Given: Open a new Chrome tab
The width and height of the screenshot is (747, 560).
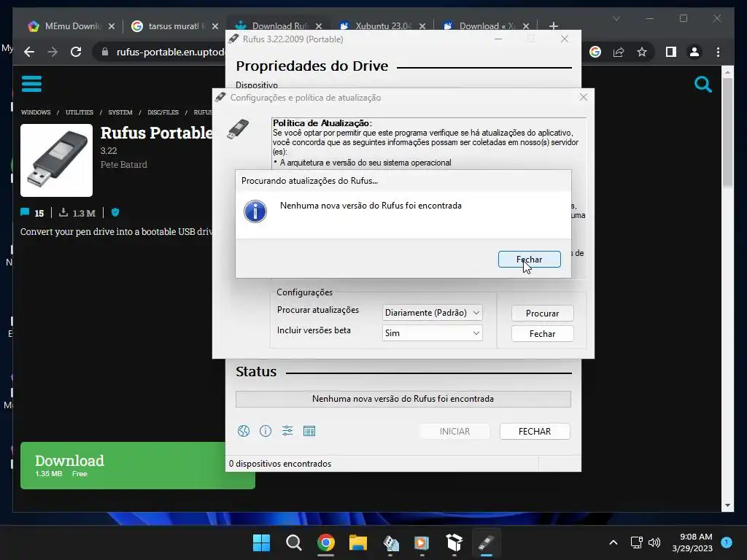Looking at the screenshot, I should coord(553,26).
